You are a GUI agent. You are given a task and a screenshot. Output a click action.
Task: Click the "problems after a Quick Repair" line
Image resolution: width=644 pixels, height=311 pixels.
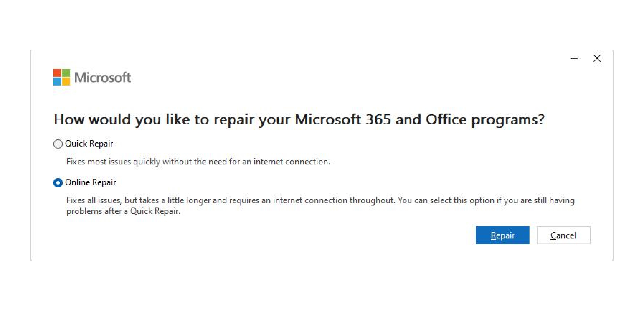click(x=123, y=211)
